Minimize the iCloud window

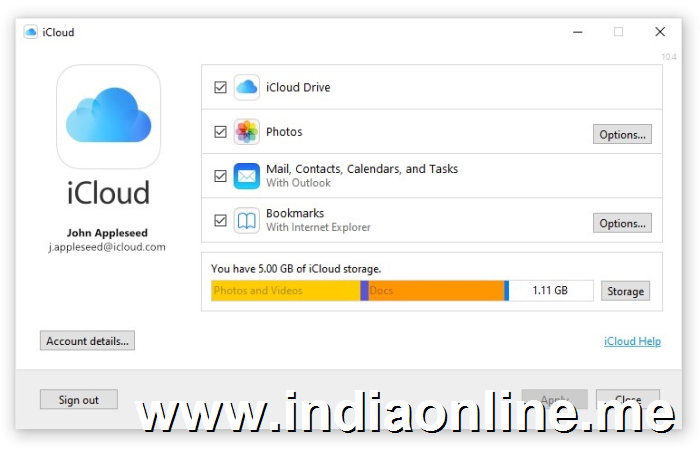578,32
